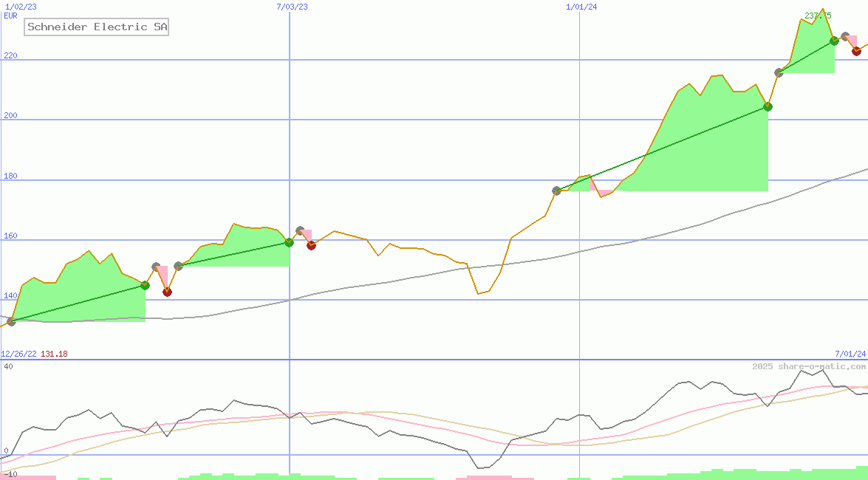Click the 237.75 peak price label
This screenshot has width=868, height=480.
click(x=818, y=16)
